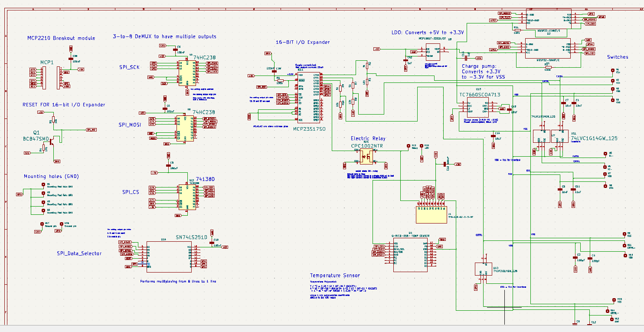Select the Temperature Sensor title text
644x332 pixels.
pos(334,276)
